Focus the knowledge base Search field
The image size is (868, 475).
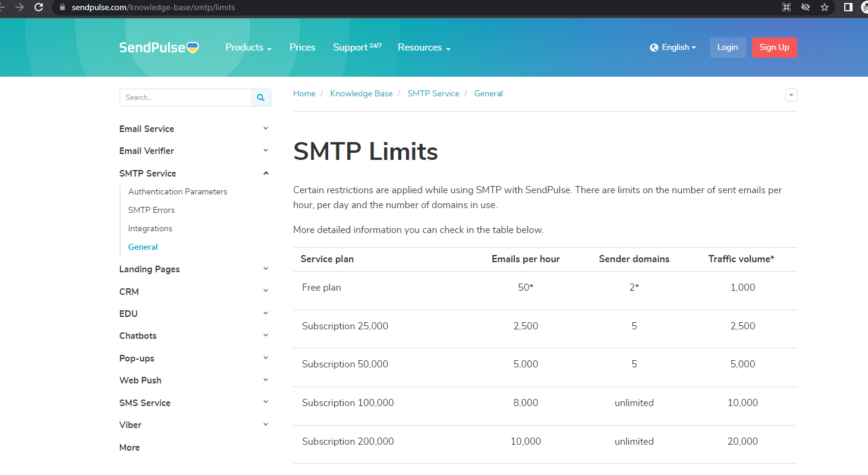click(x=185, y=97)
